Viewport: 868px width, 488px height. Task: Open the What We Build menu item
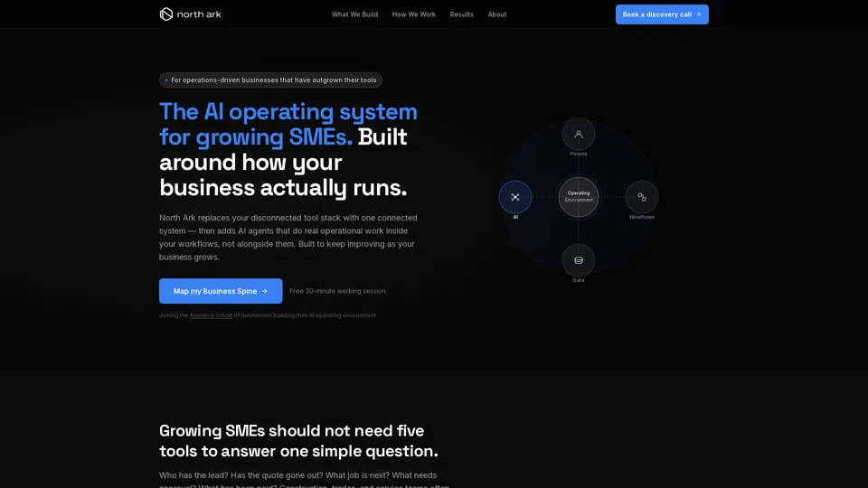[354, 14]
